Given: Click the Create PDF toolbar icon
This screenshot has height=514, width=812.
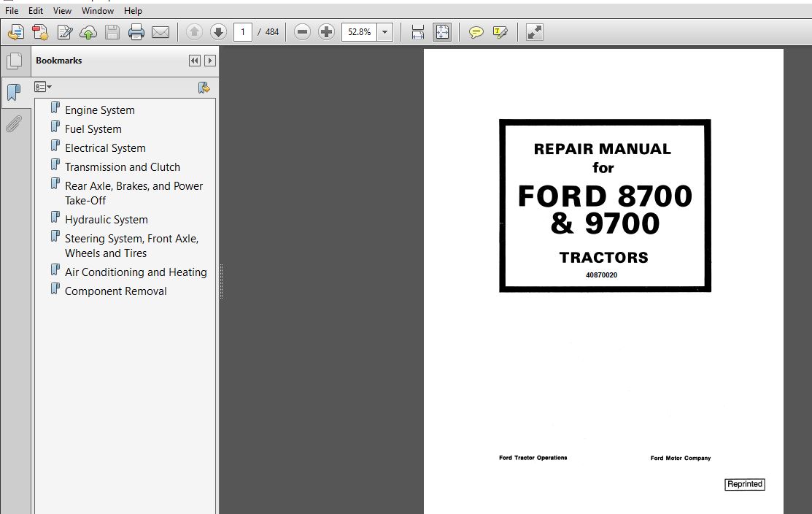Looking at the screenshot, I should 40,32.
